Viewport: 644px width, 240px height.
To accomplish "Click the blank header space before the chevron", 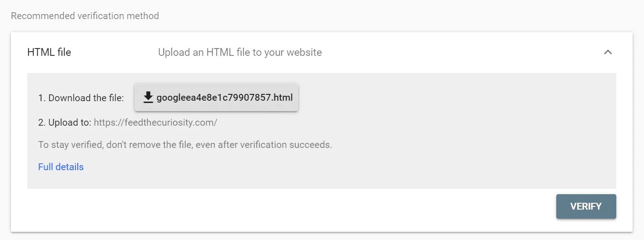I will tap(454, 52).
